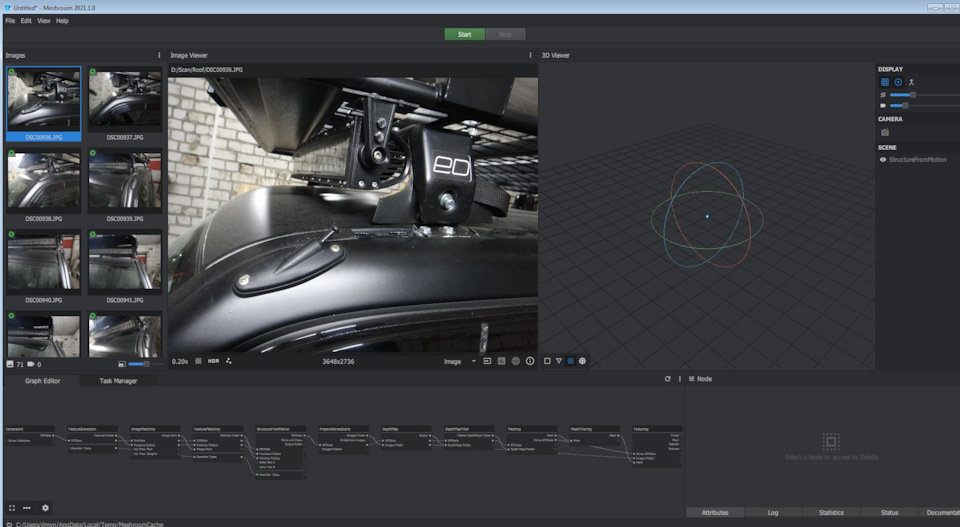Viewport: 960px width, 527px height.
Task: Open the Log tab in Node panel
Action: click(x=773, y=512)
